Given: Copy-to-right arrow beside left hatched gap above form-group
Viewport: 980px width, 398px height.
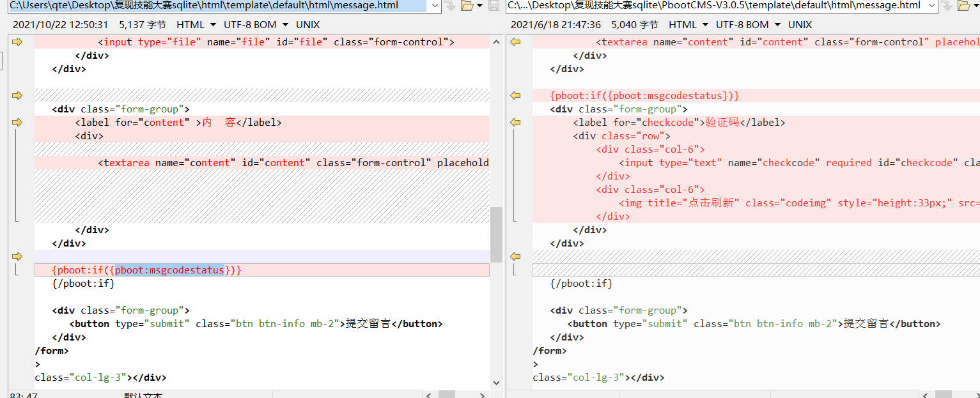Looking at the screenshot, I should [x=17, y=96].
